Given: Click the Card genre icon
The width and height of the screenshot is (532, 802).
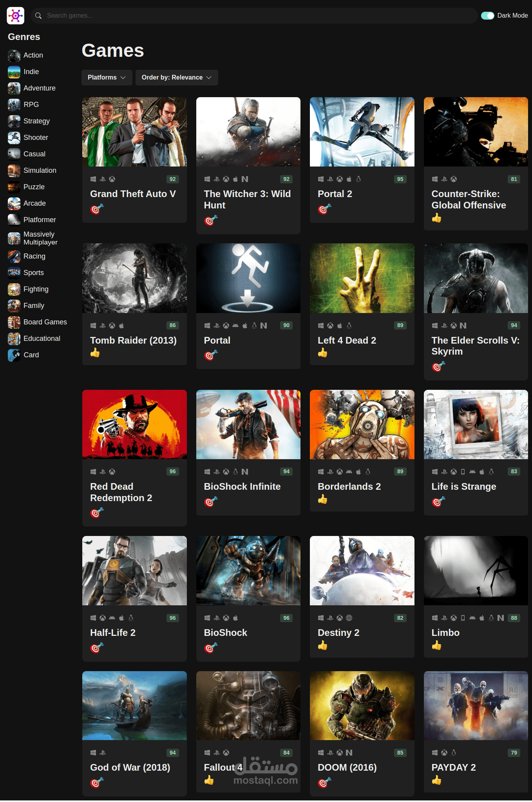Looking at the screenshot, I should click(14, 355).
